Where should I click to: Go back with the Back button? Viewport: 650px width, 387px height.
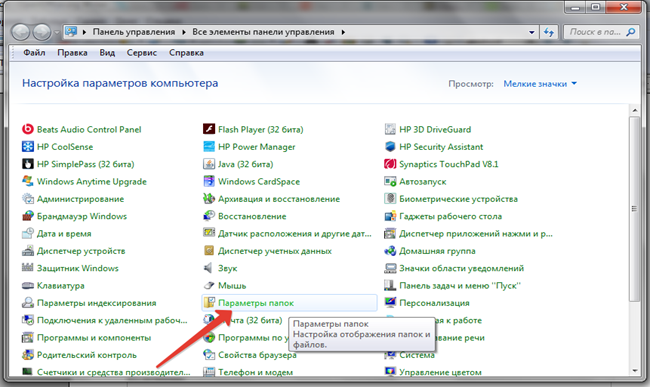[x=21, y=32]
